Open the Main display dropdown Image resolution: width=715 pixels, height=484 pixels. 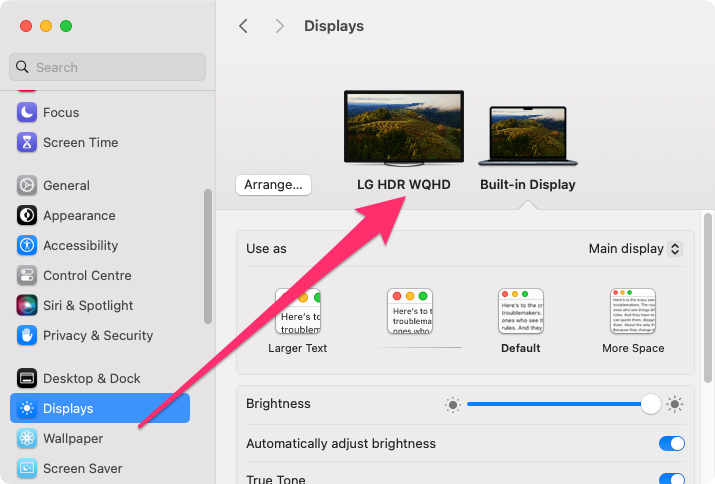635,249
